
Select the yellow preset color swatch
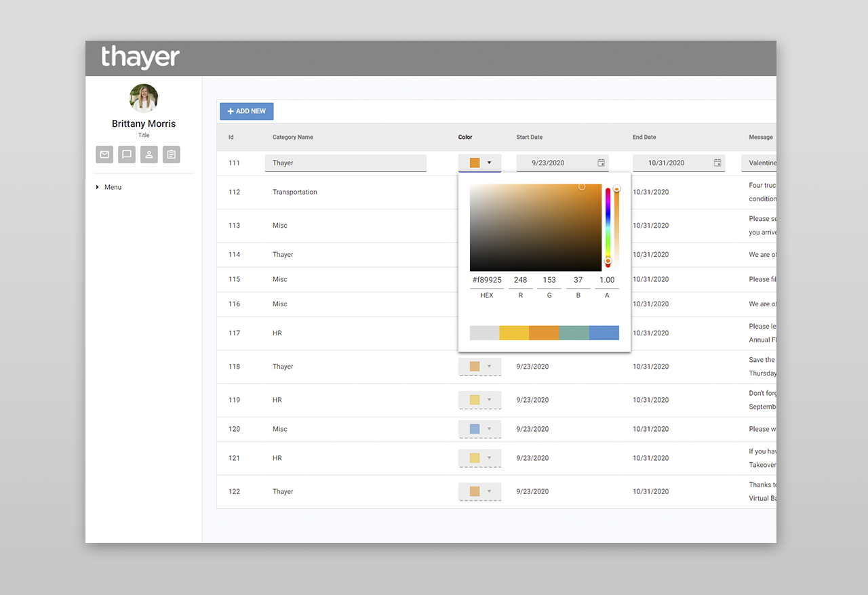click(515, 333)
